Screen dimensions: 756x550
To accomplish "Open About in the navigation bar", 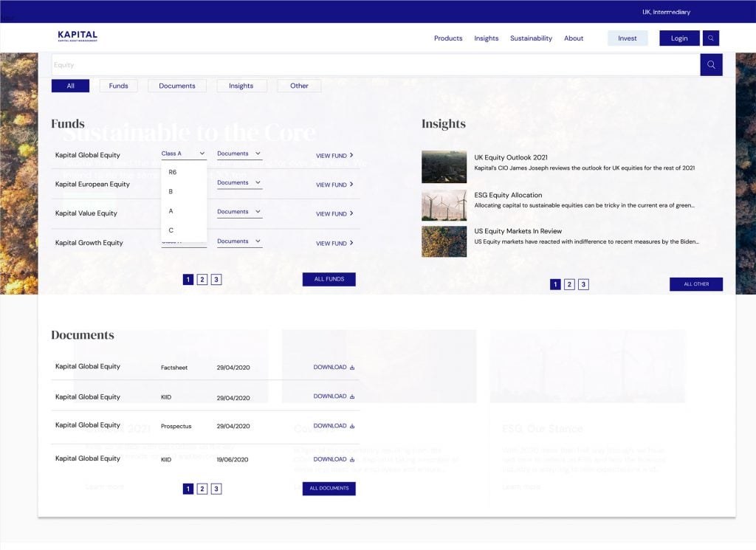I will click(573, 38).
